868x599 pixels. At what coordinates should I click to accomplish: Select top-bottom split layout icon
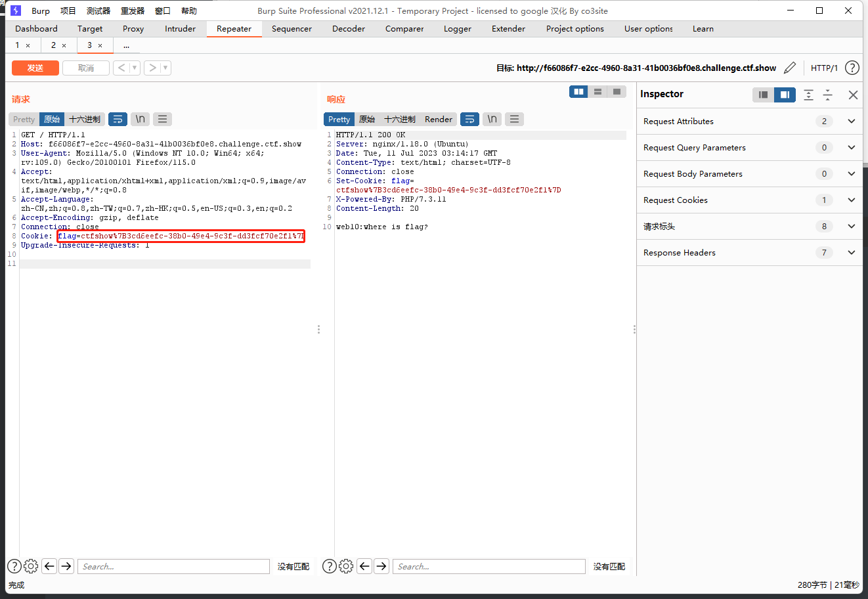click(x=597, y=92)
